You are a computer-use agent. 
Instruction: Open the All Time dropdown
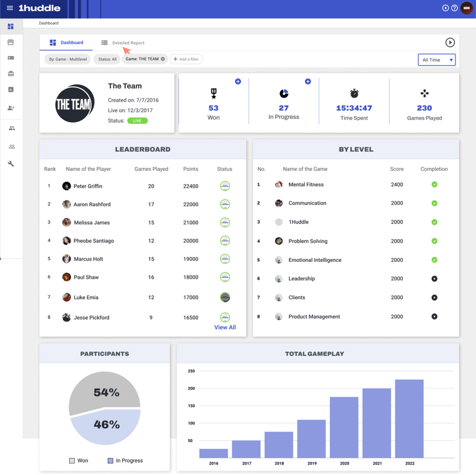click(x=436, y=59)
